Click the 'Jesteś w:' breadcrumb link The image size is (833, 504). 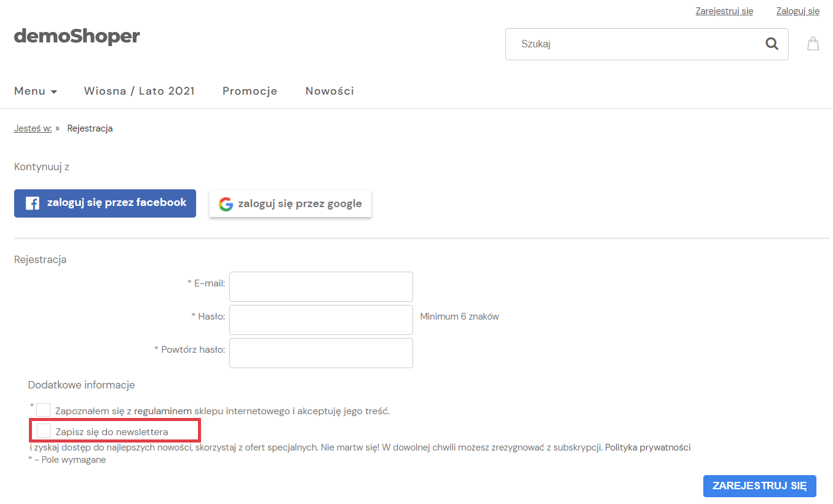point(33,128)
